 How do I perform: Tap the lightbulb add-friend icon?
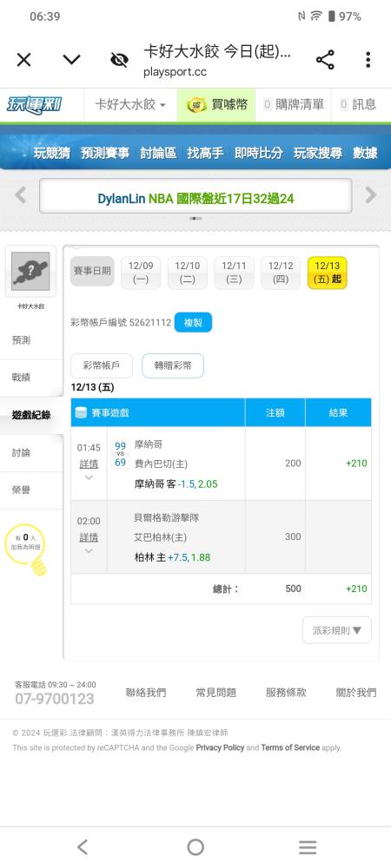(x=39, y=566)
